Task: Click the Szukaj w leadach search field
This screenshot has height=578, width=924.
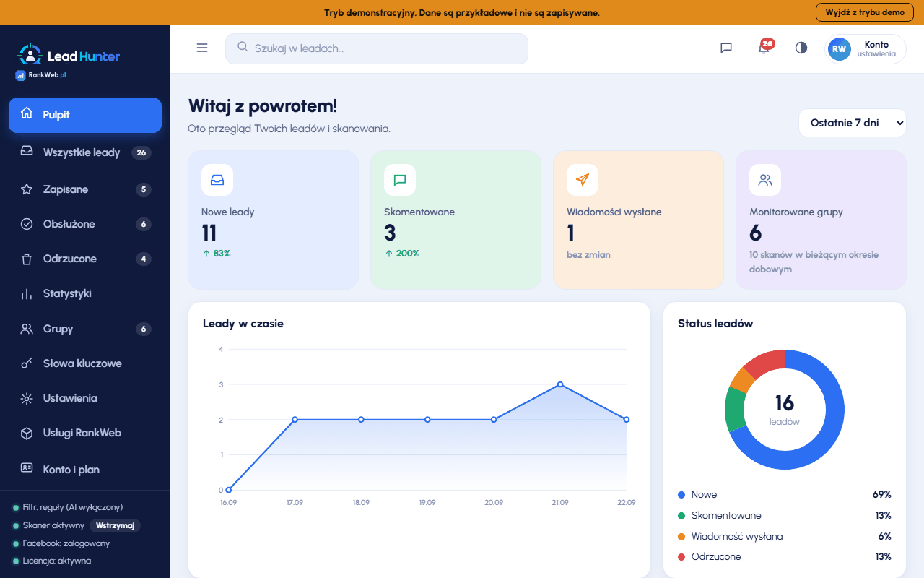Action: click(377, 48)
